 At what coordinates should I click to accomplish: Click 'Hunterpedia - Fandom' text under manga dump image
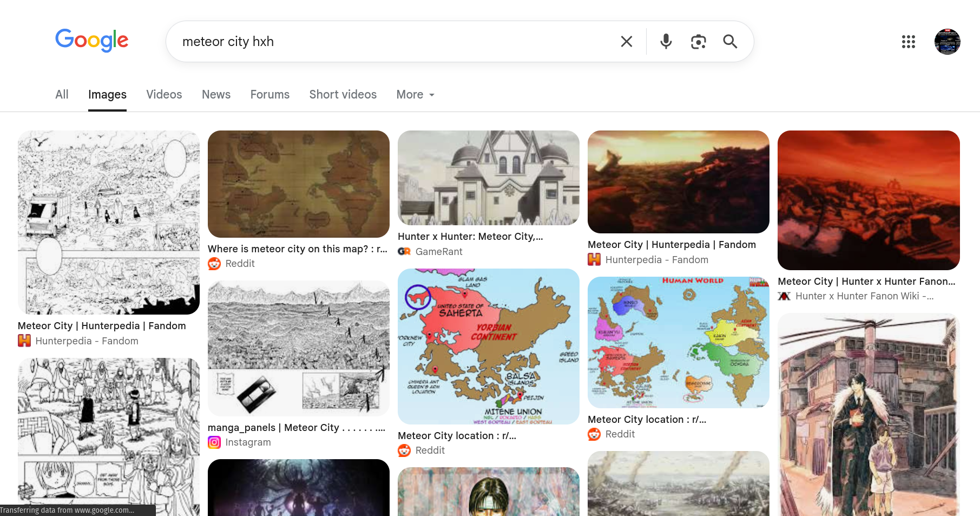tap(87, 341)
